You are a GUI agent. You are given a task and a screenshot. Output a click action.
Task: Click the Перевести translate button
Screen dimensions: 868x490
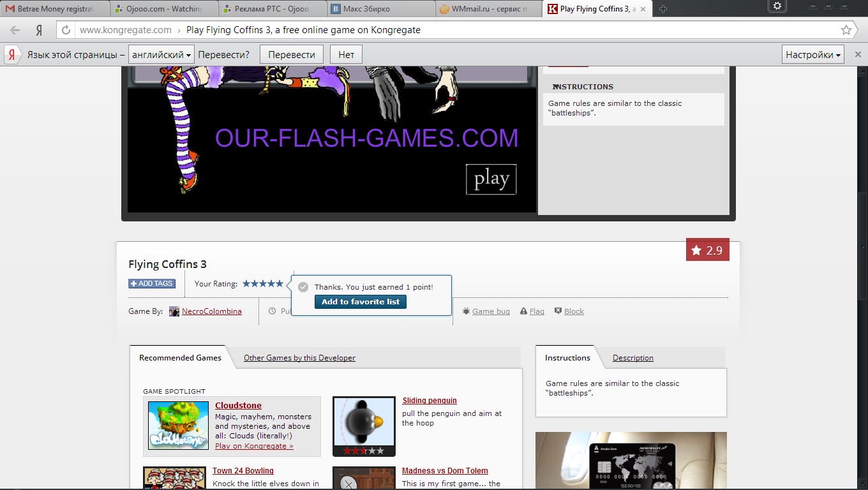click(x=292, y=55)
